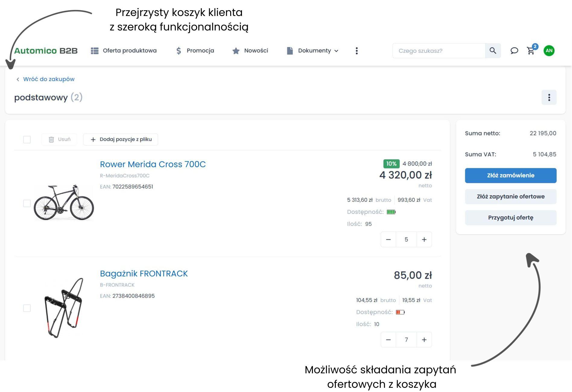Open the shopping cart icon
The image size is (572, 392).
click(x=531, y=51)
